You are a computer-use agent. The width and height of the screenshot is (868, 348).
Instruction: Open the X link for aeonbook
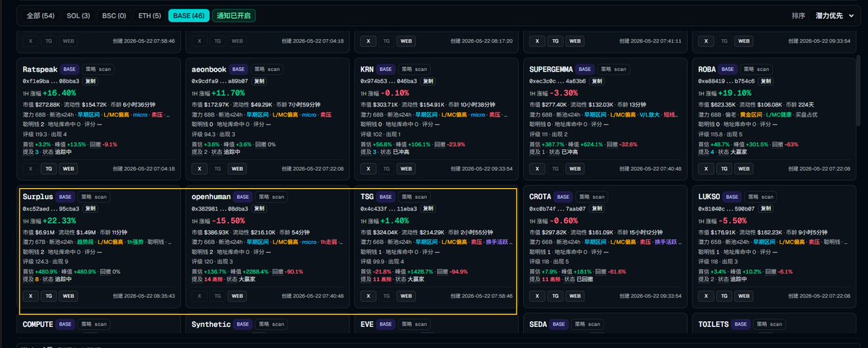click(200, 169)
